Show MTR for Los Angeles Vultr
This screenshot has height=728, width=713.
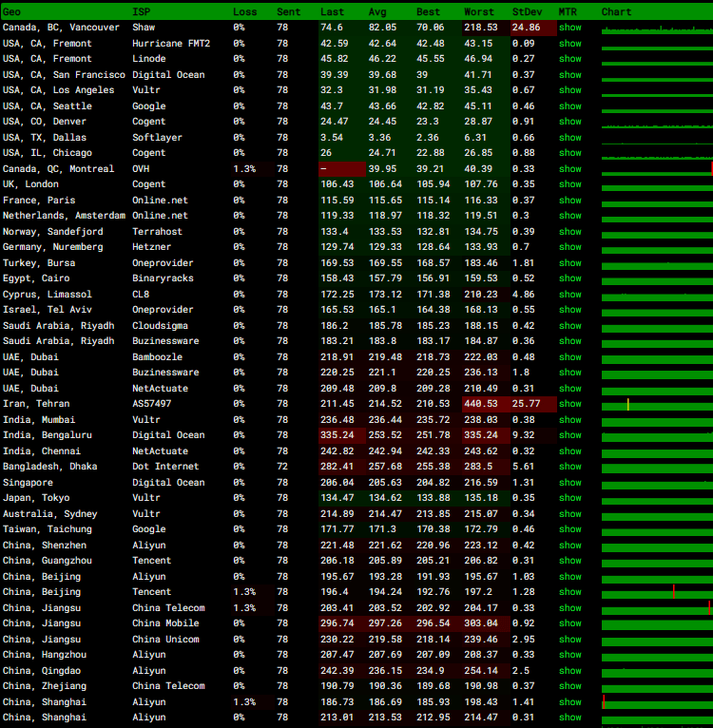(570, 90)
